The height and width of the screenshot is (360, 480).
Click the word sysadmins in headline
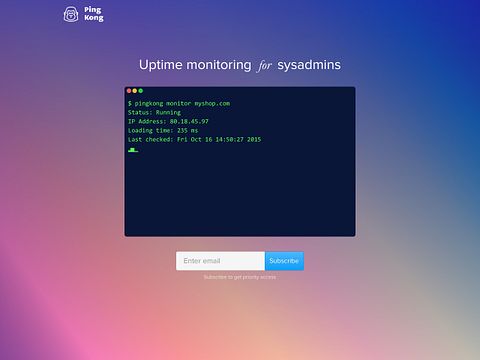(309, 65)
